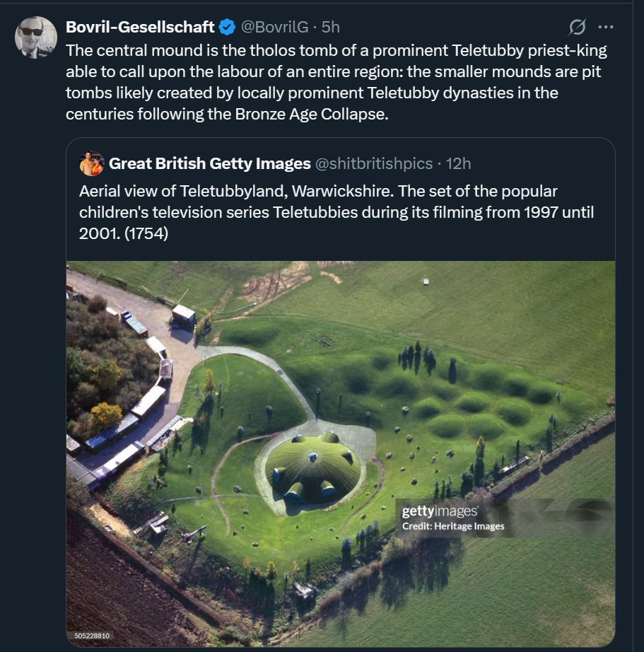
Task: Click the image ID 505228810 label
Action: click(92, 636)
